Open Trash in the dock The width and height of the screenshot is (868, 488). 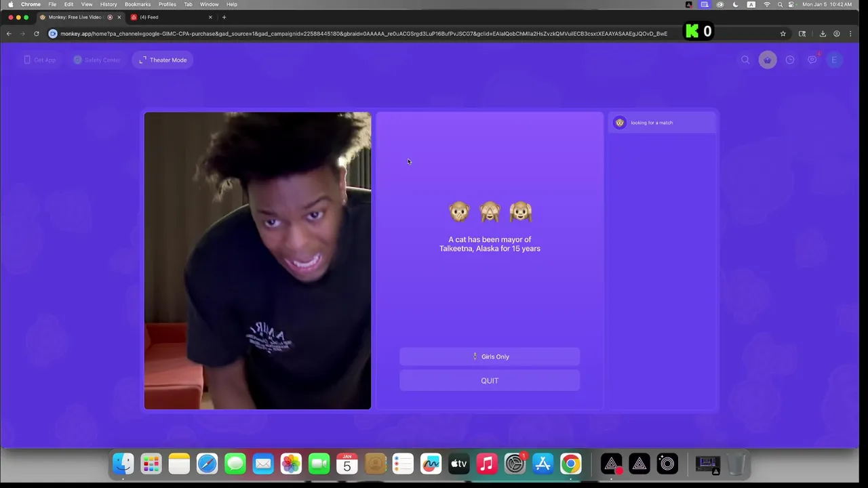pos(736,464)
